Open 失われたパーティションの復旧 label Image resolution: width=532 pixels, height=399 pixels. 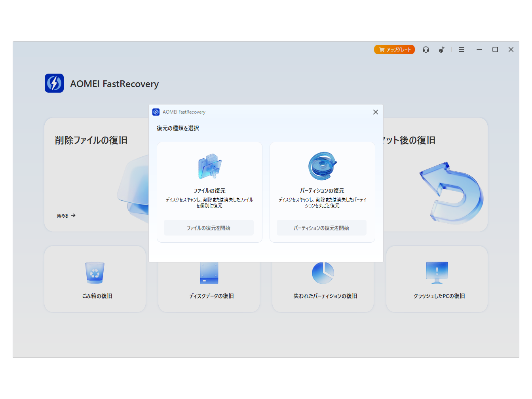[x=325, y=296]
